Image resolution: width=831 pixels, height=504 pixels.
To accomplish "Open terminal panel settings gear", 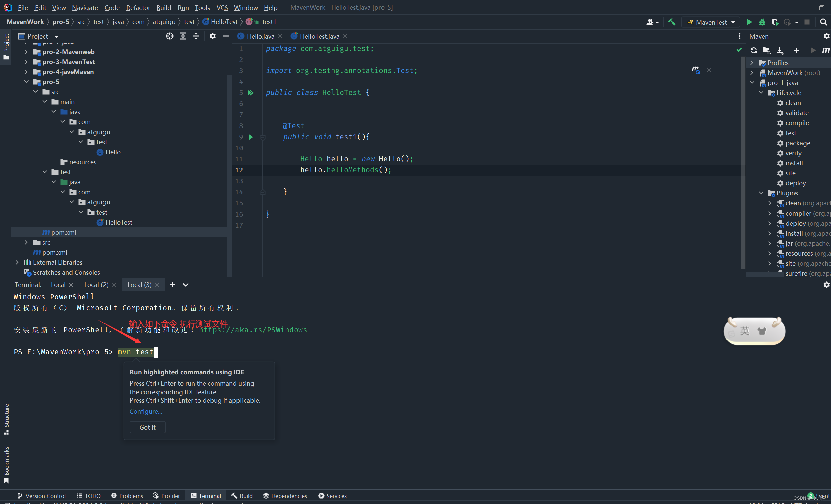I will tap(826, 285).
